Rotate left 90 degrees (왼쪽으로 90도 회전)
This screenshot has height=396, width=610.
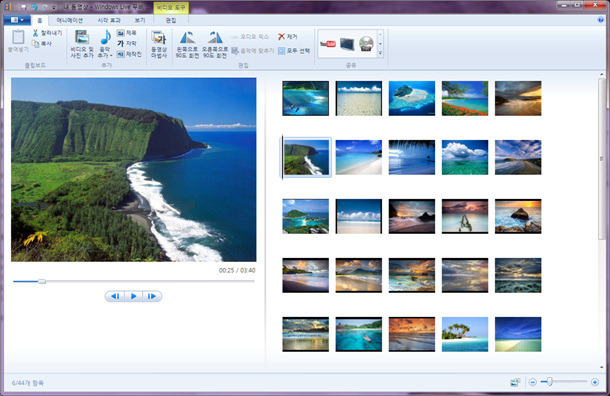pos(187,44)
